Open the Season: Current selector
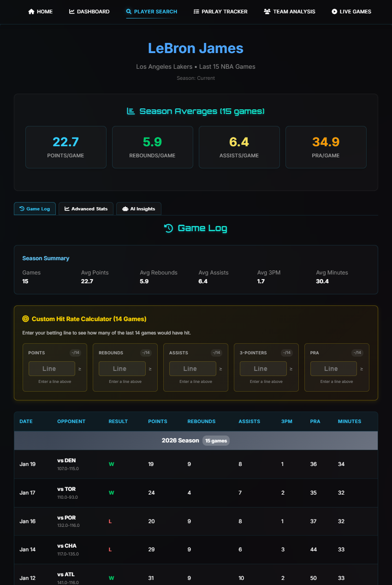 pyautogui.click(x=196, y=78)
